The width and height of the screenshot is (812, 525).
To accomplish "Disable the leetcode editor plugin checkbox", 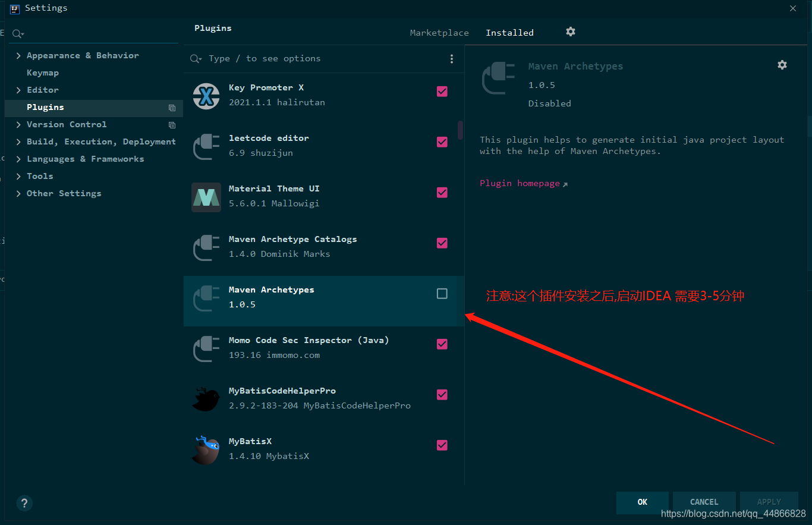I will pos(442,142).
